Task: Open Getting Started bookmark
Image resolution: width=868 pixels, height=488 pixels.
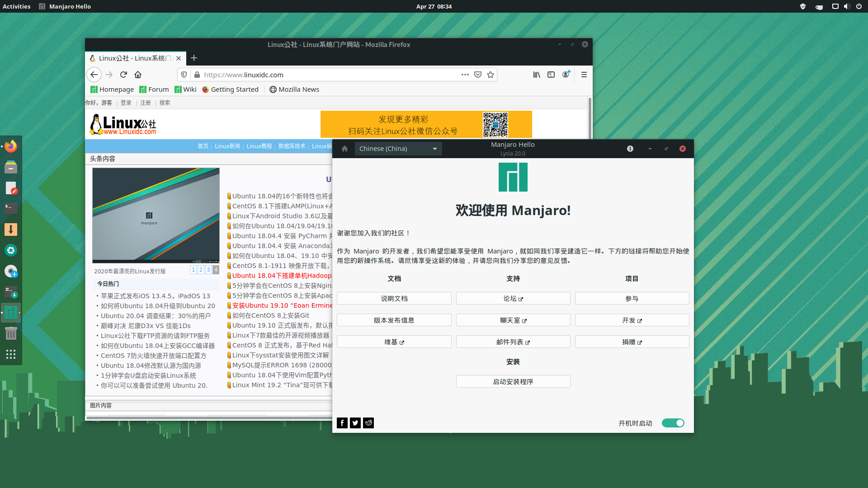Action: coord(231,89)
